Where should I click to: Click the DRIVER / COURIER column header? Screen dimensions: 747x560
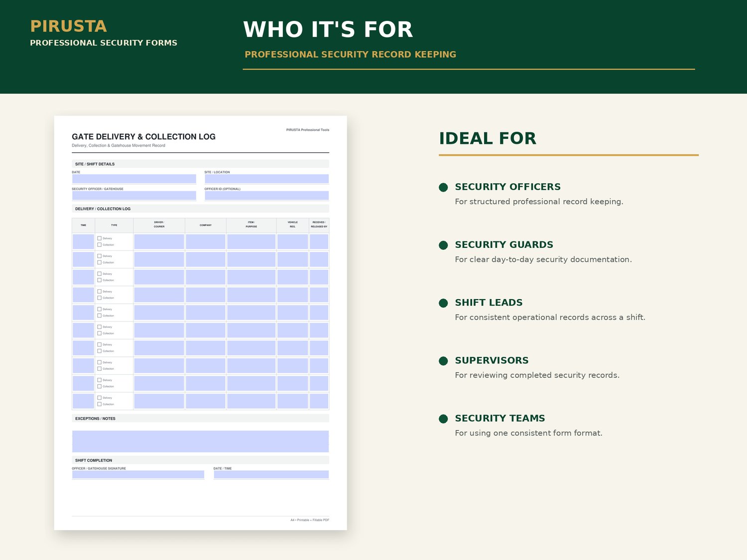click(159, 224)
